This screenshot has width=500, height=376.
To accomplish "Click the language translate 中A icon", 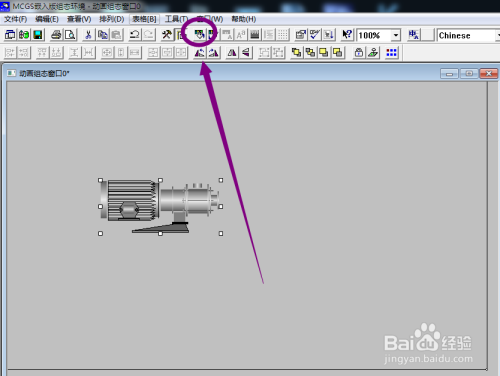I will [x=414, y=34].
